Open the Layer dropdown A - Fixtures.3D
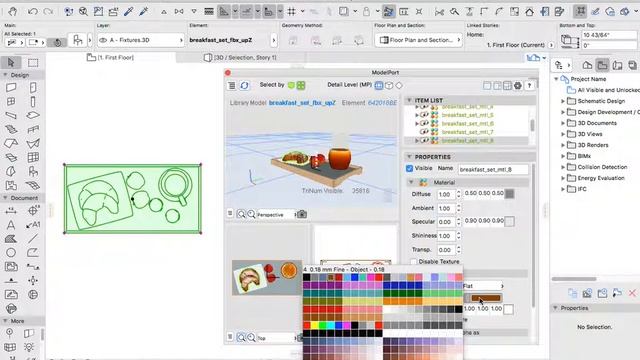 [x=141, y=40]
